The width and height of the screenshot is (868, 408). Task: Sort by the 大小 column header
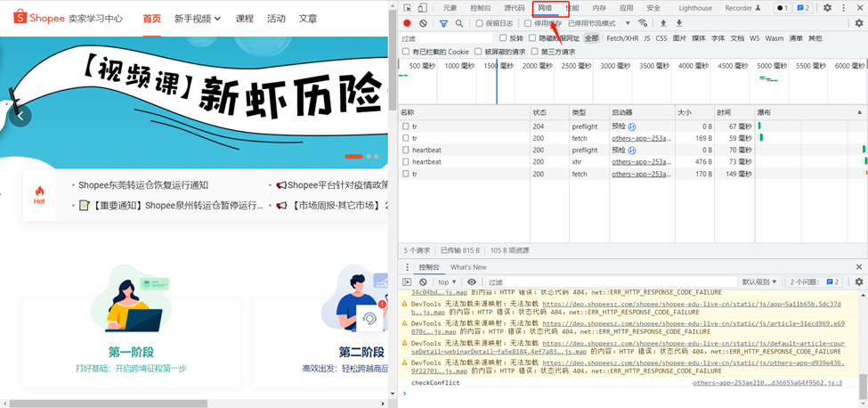694,112
